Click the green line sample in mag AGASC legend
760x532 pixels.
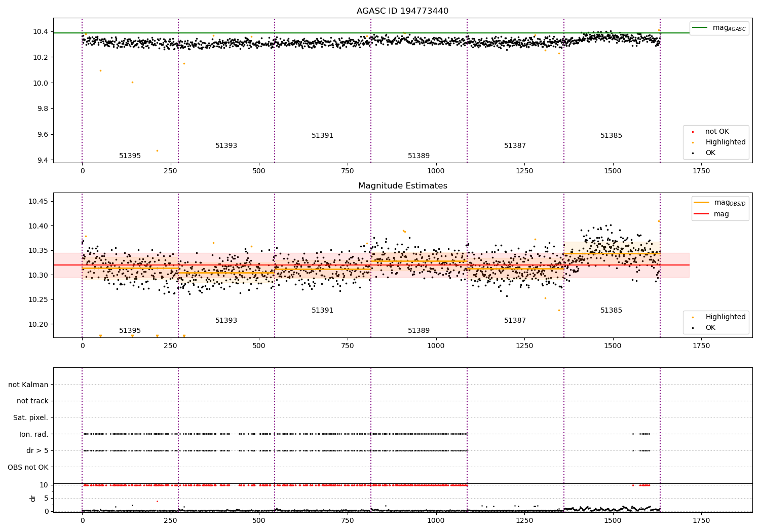pos(700,28)
